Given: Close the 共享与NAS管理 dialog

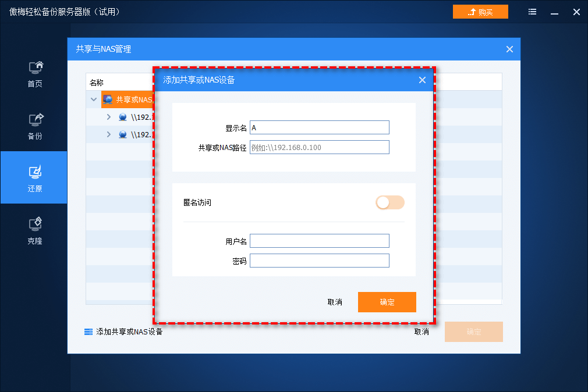Looking at the screenshot, I should (509, 49).
